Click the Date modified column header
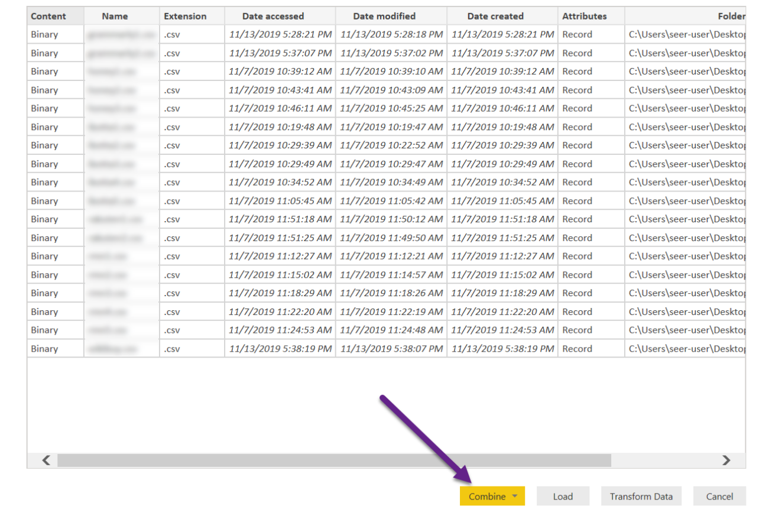Image resolution: width=772 pixels, height=532 pixels. [384, 16]
